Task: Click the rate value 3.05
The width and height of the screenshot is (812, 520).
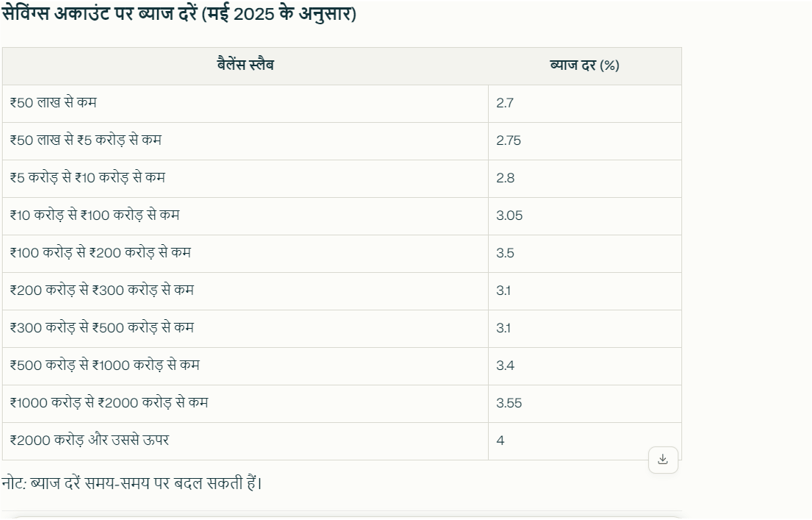Action: pyautogui.click(x=510, y=215)
